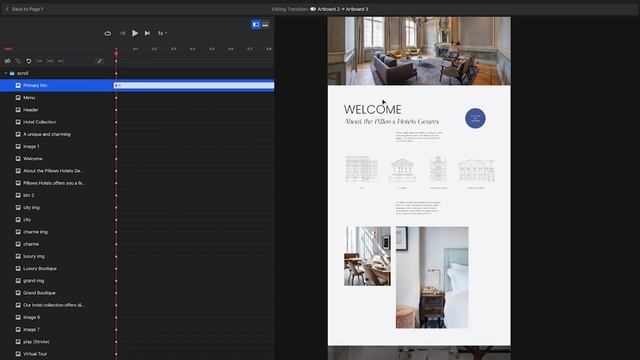Click the bedroom photo in preview
Screen dimensions: 640x360
click(432, 277)
